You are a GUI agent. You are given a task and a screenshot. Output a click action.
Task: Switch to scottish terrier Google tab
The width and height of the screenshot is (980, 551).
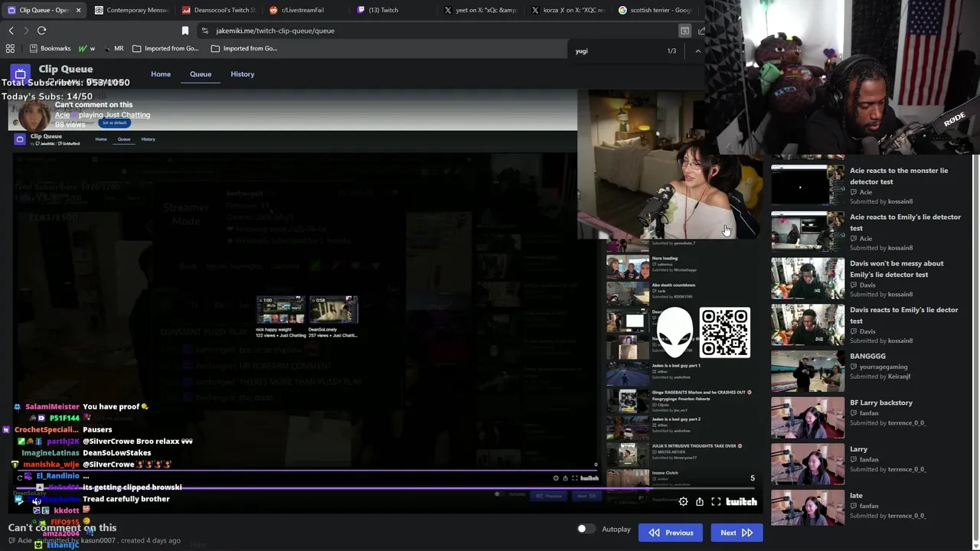pyautogui.click(x=655, y=10)
